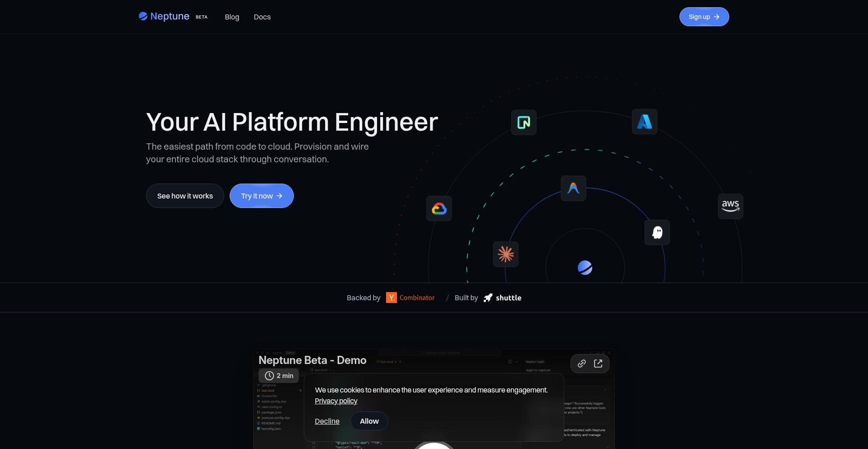Open the Blog page
868x449 pixels.
(x=232, y=17)
